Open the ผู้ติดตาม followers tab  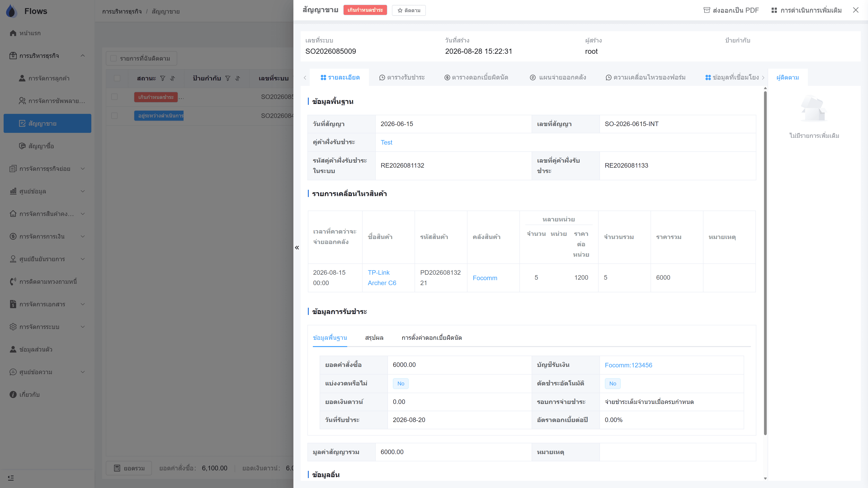click(x=788, y=77)
